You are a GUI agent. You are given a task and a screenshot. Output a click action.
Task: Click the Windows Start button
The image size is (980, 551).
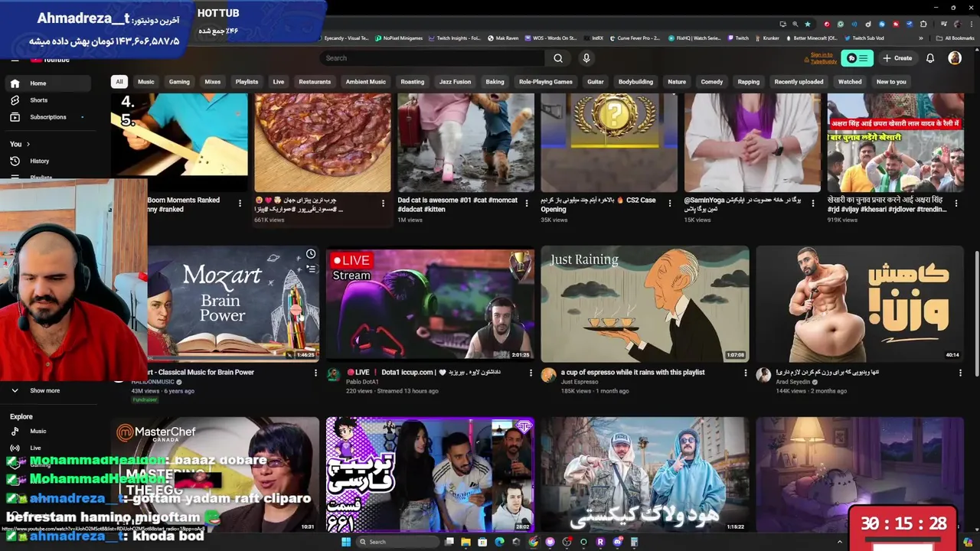345,542
